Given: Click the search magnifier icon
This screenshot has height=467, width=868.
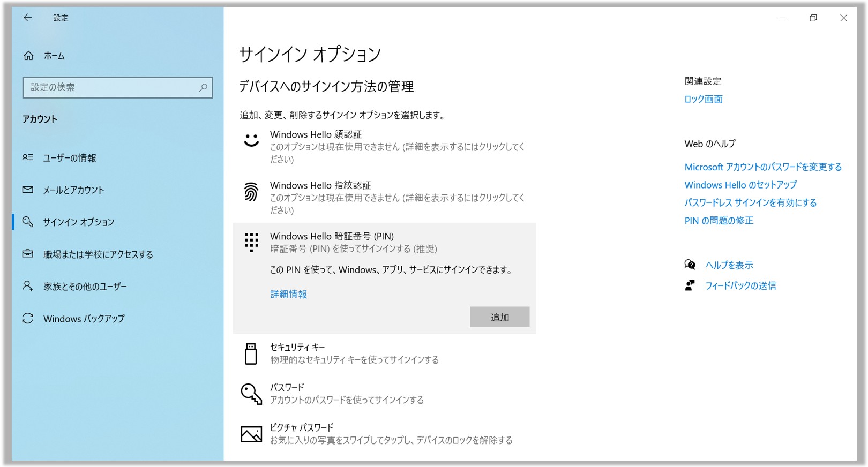Looking at the screenshot, I should click(x=203, y=87).
